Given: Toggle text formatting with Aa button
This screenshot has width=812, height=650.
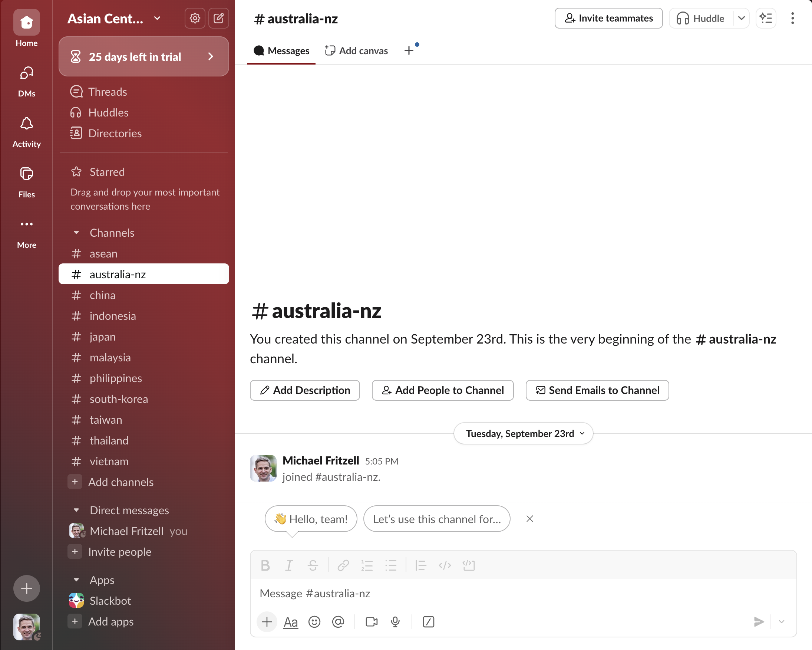Looking at the screenshot, I should 290,622.
